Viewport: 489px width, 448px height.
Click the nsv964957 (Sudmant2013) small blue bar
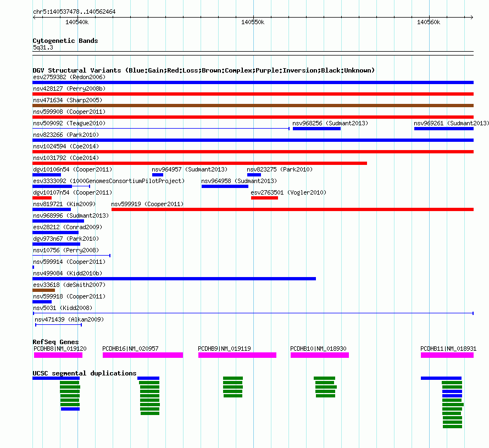(158, 175)
